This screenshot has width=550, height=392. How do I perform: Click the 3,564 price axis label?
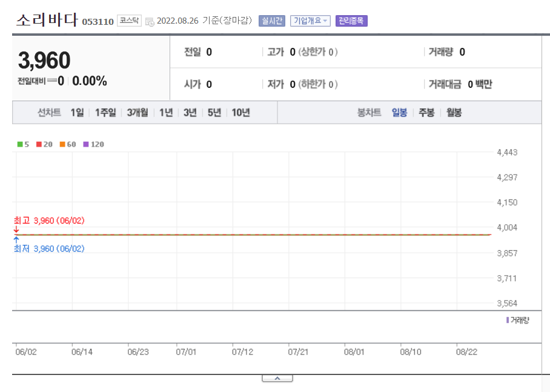point(507,303)
